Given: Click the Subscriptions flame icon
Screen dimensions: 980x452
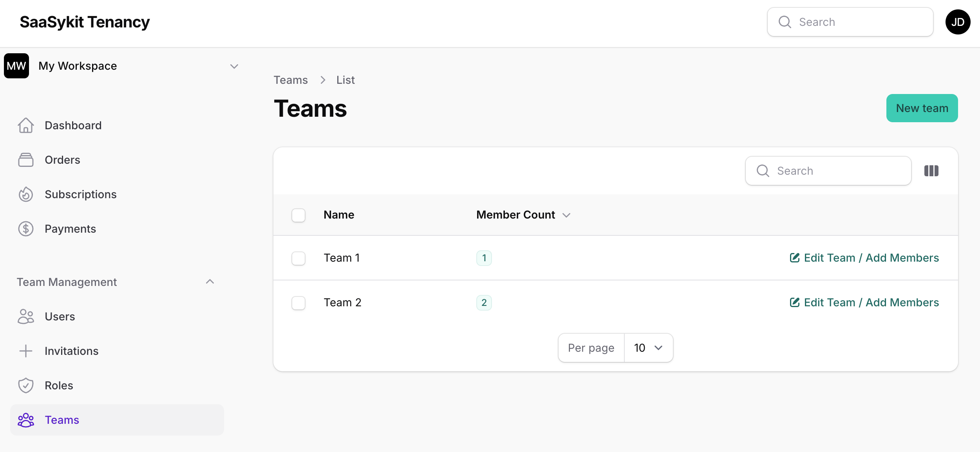Looking at the screenshot, I should [26, 194].
